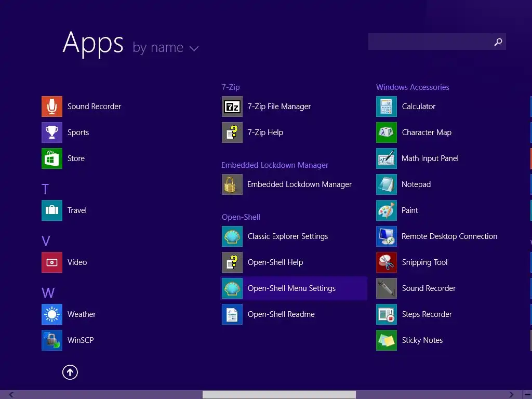Launch the Math Input Panel icon
Image resolution: width=532 pixels, height=399 pixels.
387,158
